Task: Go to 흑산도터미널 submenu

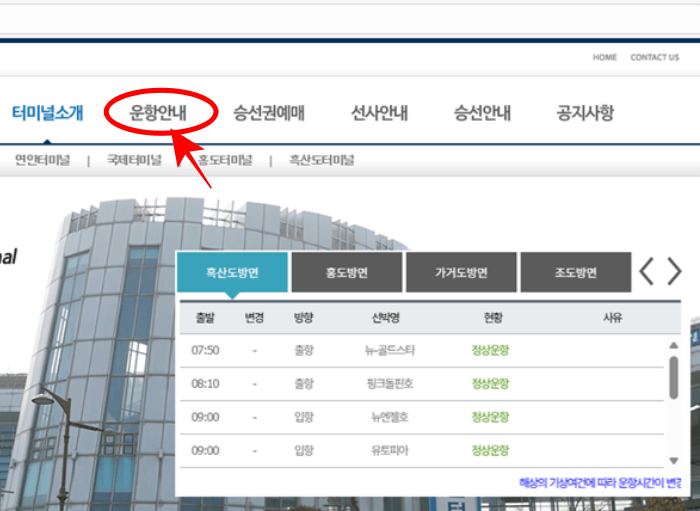Action: pos(322,160)
